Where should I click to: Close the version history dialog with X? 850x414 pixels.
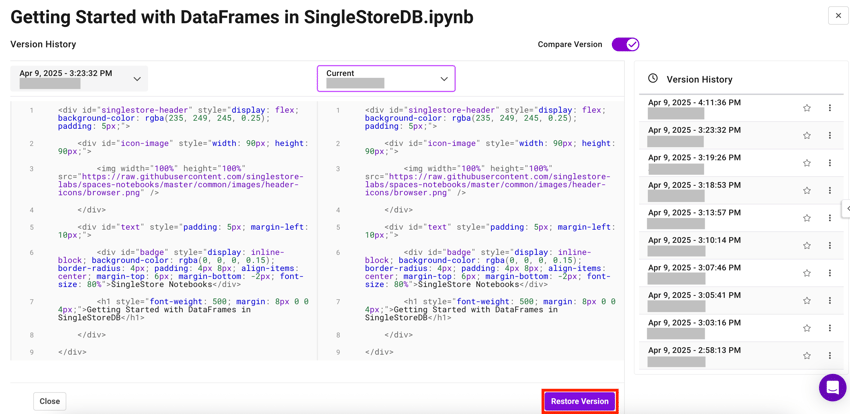pyautogui.click(x=838, y=16)
